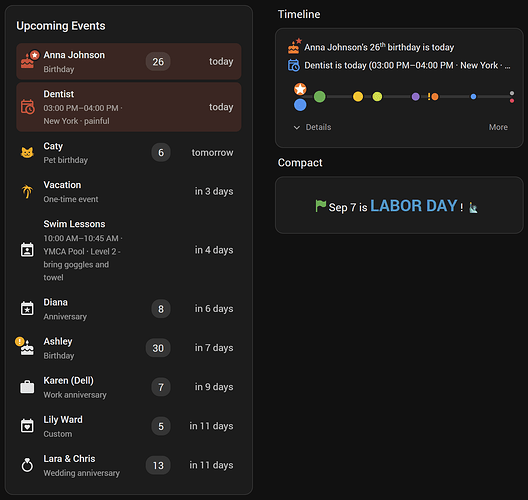Click the badge 8 for Diana anniversary
Image resolution: width=528 pixels, height=500 pixels.
(161, 309)
